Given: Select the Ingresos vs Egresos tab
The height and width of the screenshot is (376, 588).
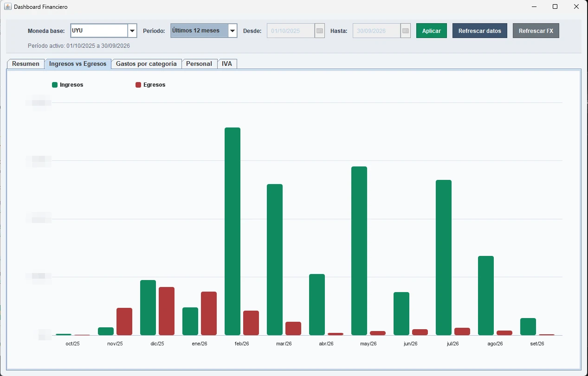Looking at the screenshot, I should click(78, 64).
